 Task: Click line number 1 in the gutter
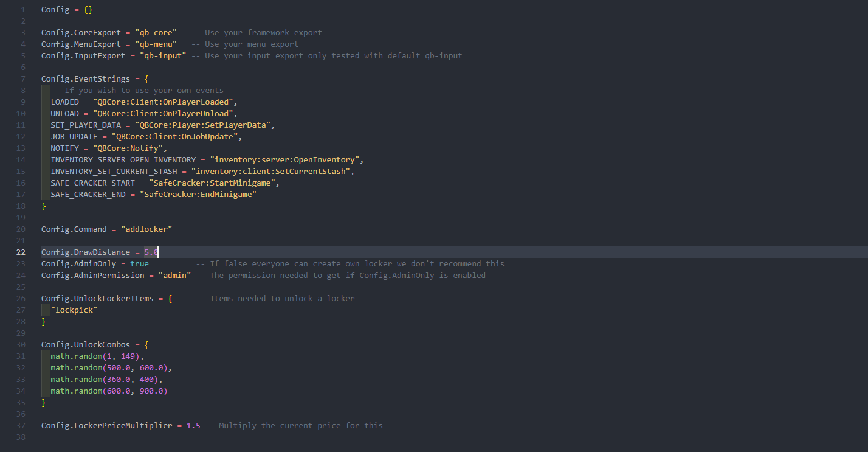point(23,10)
